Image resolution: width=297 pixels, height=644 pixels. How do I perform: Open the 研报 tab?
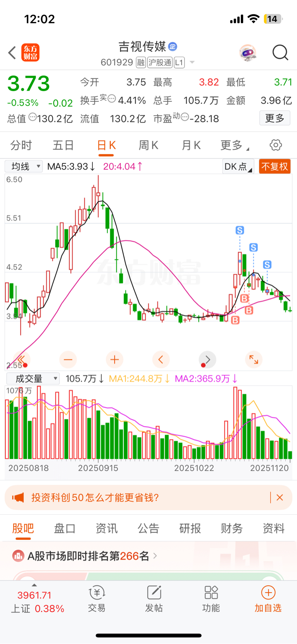click(x=190, y=528)
